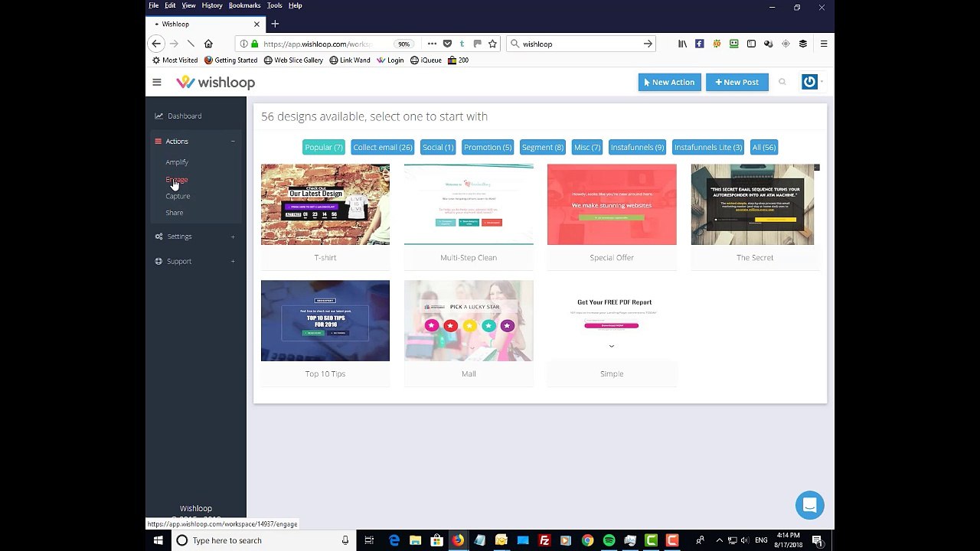Show All (56) designs

pos(764,148)
